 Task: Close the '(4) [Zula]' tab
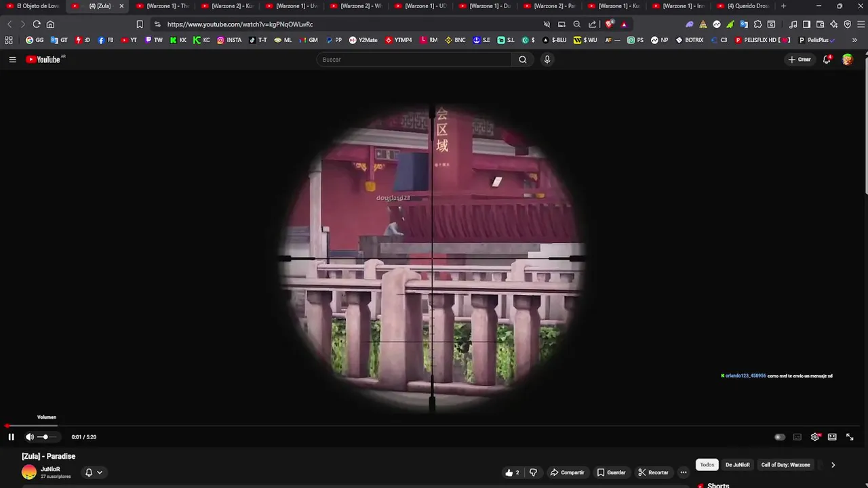(121, 6)
